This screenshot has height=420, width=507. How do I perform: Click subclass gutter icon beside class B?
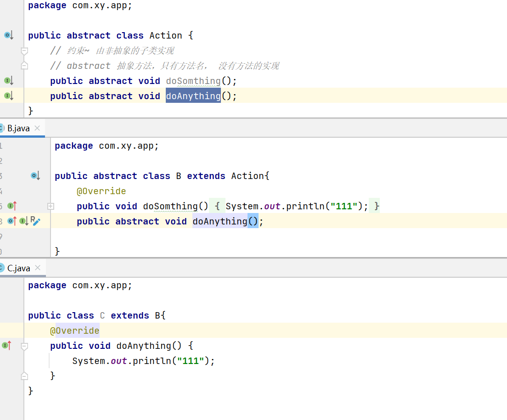[x=35, y=176]
